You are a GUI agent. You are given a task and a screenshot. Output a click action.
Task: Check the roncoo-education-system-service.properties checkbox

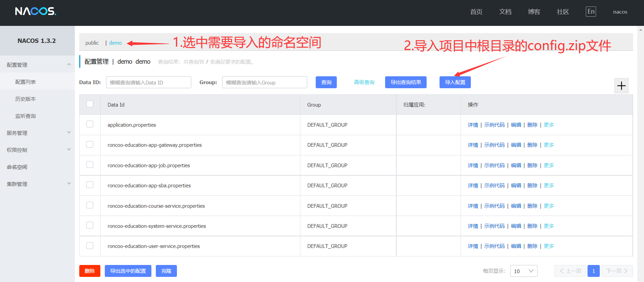tap(90, 225)
